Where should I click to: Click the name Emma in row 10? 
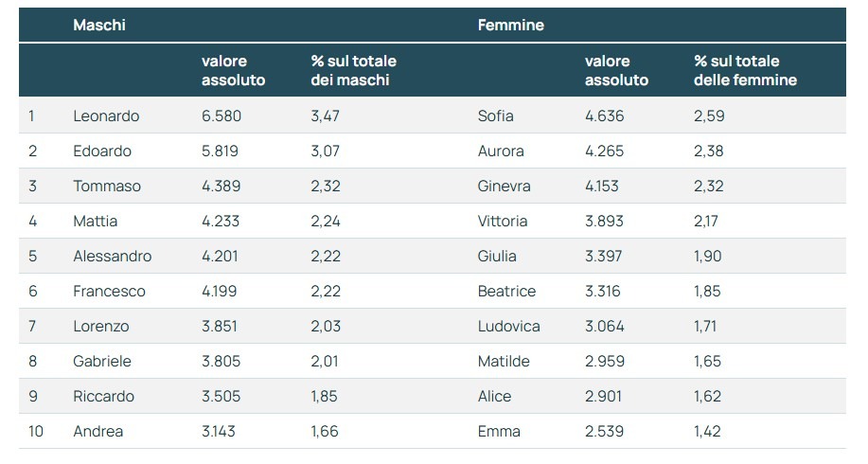coord(499,432)
